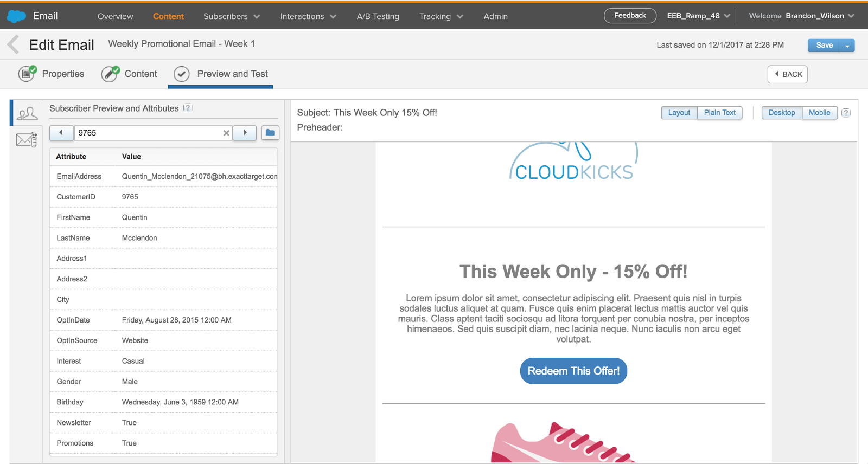This screenshot has height=464, width=868.
Task: Go back using the left chevron beside Edit Email
Action: pyautogui.click(x=14, y=44)
